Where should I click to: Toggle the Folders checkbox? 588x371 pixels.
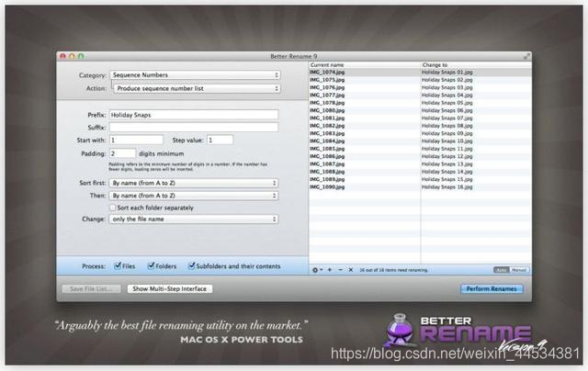tap(151, 265)
